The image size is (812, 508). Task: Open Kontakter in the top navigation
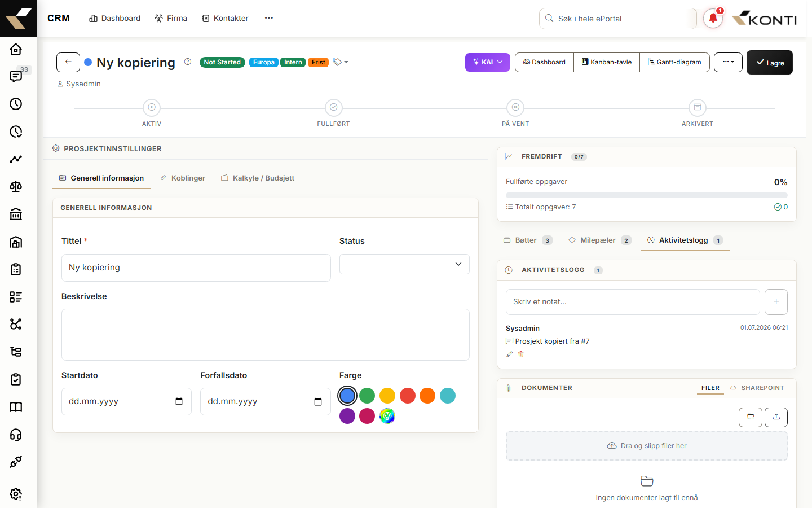click(x=225, y=18)
